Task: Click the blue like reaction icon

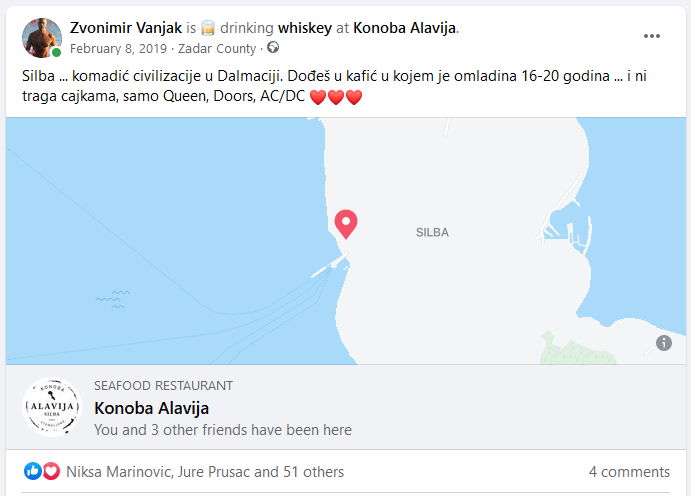Action: pos(33,471)
